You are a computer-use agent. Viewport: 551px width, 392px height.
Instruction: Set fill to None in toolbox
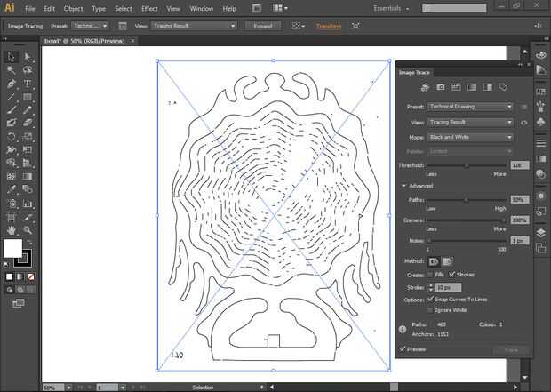pos(31,276)
